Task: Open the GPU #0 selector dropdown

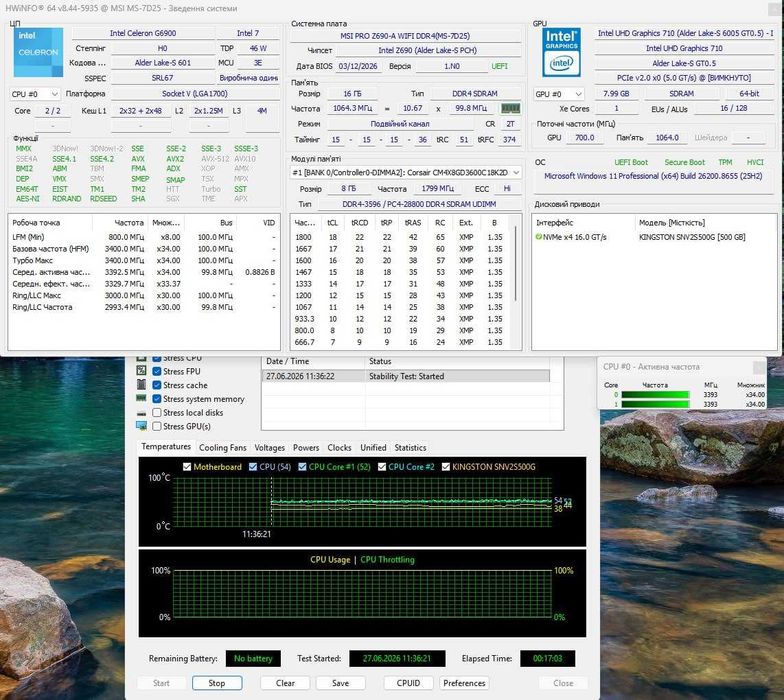Action: pyautogui.click(x=558, y=94)
